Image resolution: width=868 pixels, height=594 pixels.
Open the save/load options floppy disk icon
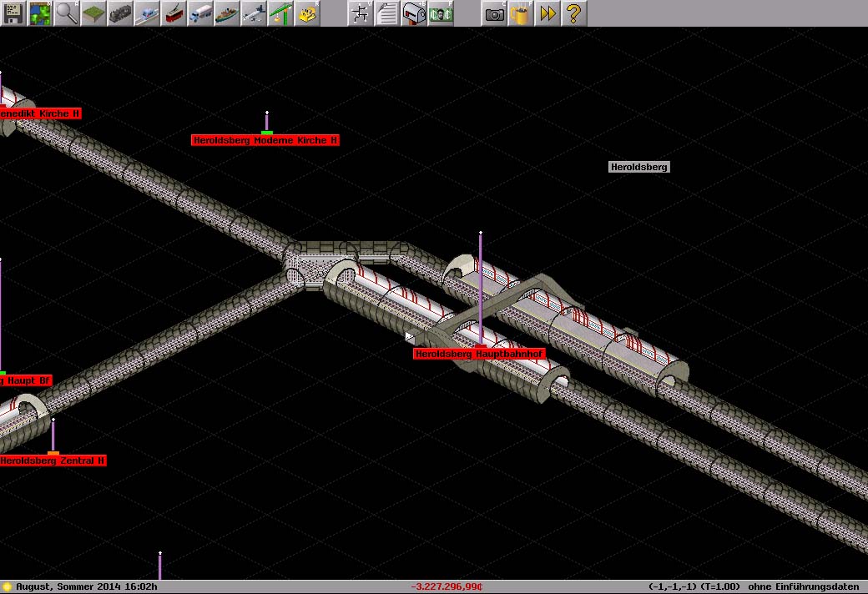(x=13, y=13)
